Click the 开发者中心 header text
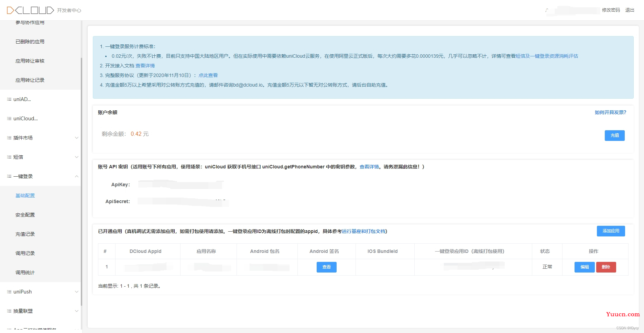The image size is (644, 333). coord(69,10)
